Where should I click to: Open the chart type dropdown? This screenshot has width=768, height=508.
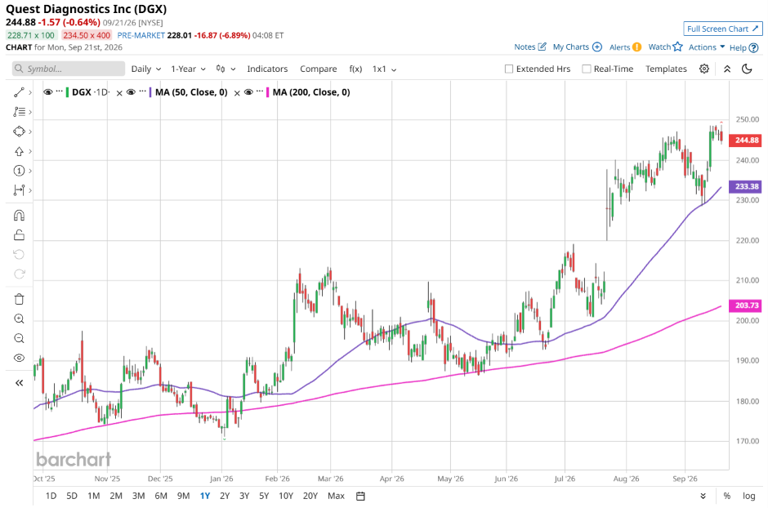coord(226,69)
